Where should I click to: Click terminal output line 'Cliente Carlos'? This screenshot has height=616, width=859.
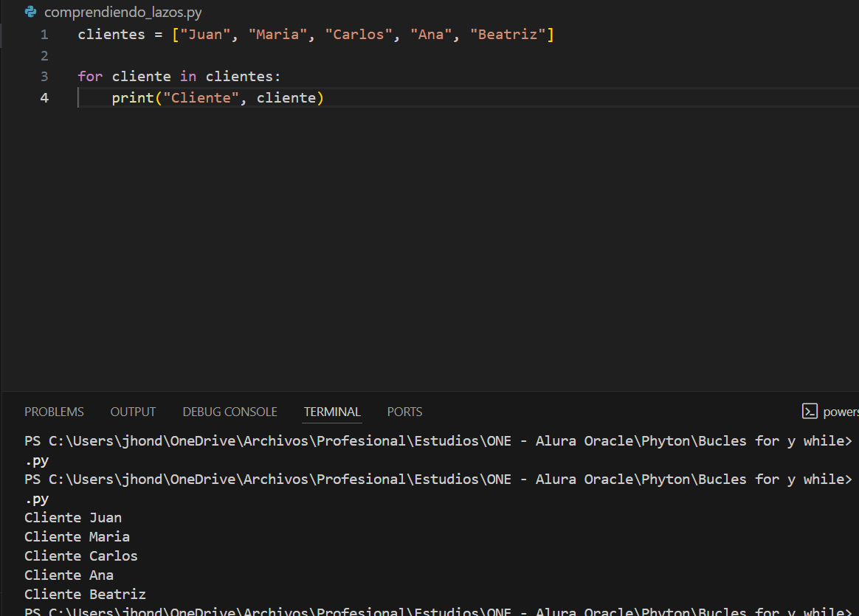(x=81, y=556)
